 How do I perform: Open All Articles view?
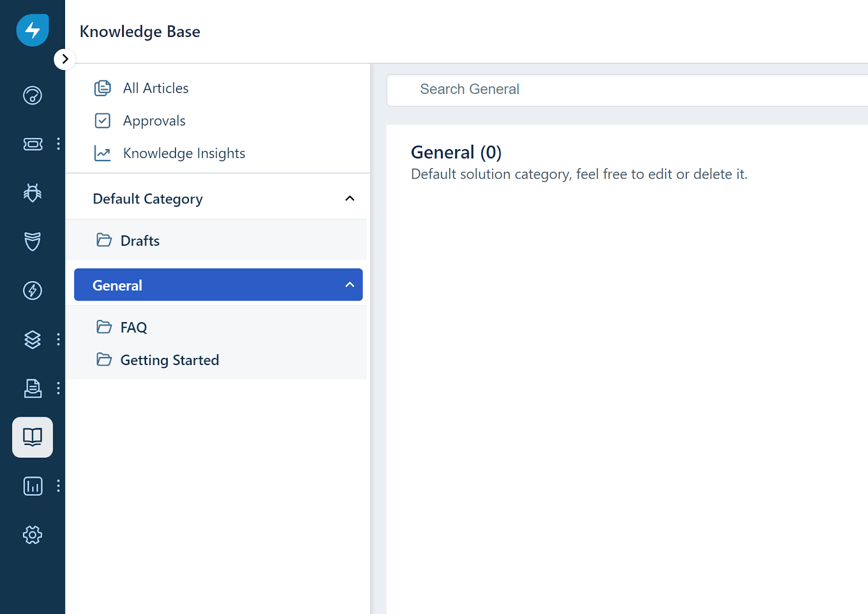coord(155,88)
